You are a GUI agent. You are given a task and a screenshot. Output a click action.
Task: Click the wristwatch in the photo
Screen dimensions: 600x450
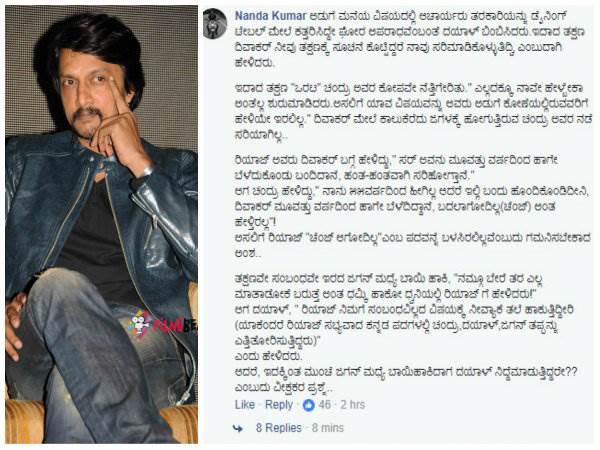[143, 174]
